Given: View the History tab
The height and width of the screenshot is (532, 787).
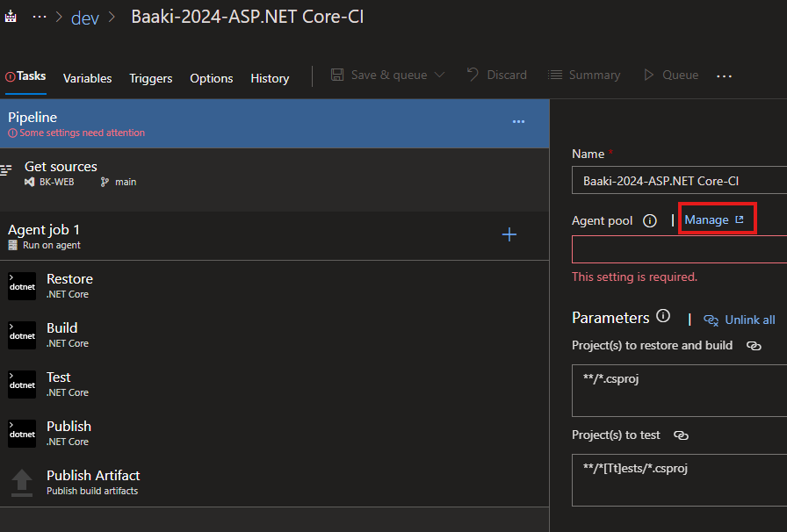Looking at the screenshot, I should click(270, 78).
